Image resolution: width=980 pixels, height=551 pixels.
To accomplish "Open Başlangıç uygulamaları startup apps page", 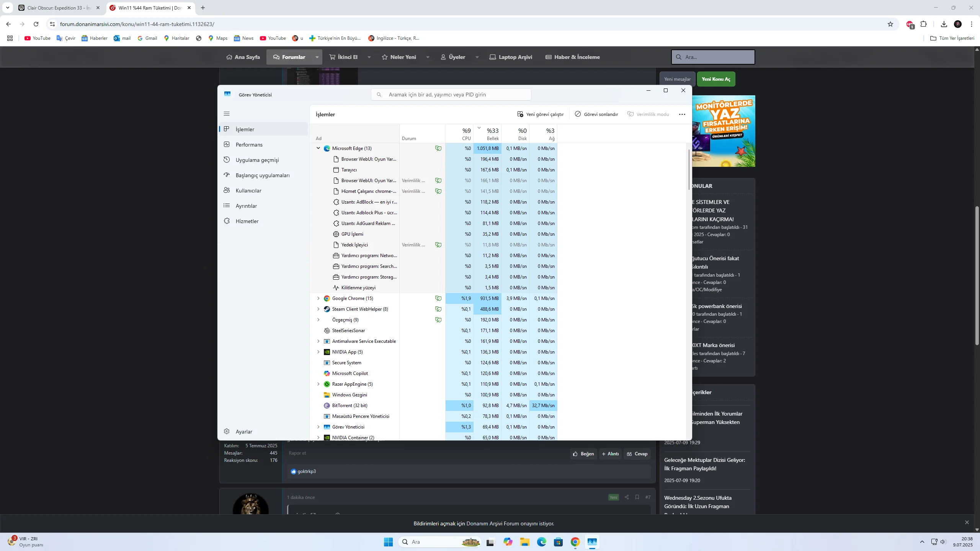I will click(x=262, y=175).
